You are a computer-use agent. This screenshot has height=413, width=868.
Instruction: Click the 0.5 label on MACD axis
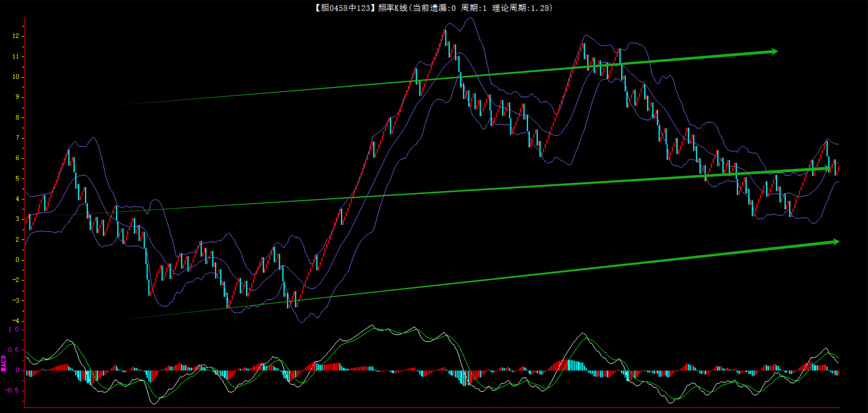pos(14,350)
